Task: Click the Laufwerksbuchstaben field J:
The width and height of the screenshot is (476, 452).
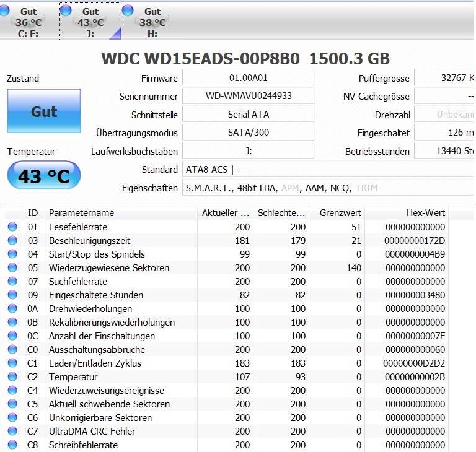Action: pyautogui.click(x=249, y=150)
